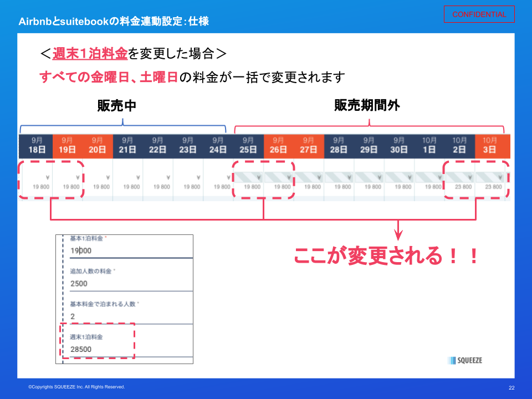Click the yen icon in the 9月30日 cell

coord(410,177)
